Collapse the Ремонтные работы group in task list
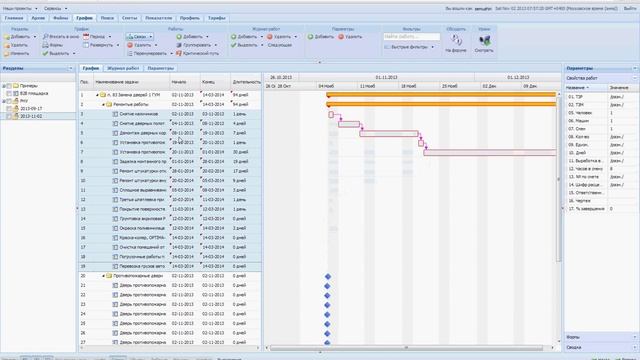Image resolution: width=640 pixels, height=360 pixels. pyautogui.click(x=103, y=105)
